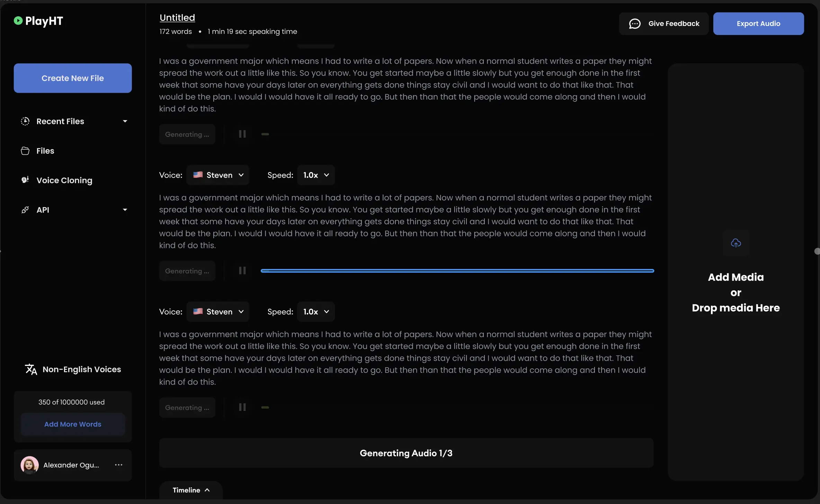
Task: Click Add More Words link
Action: (73, 424)
